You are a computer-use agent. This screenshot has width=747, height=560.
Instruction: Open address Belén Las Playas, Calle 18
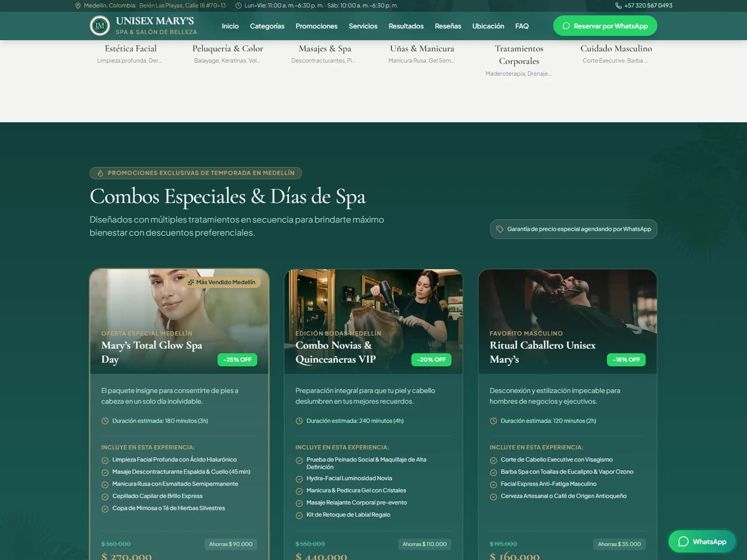click(x=183, y=6)
